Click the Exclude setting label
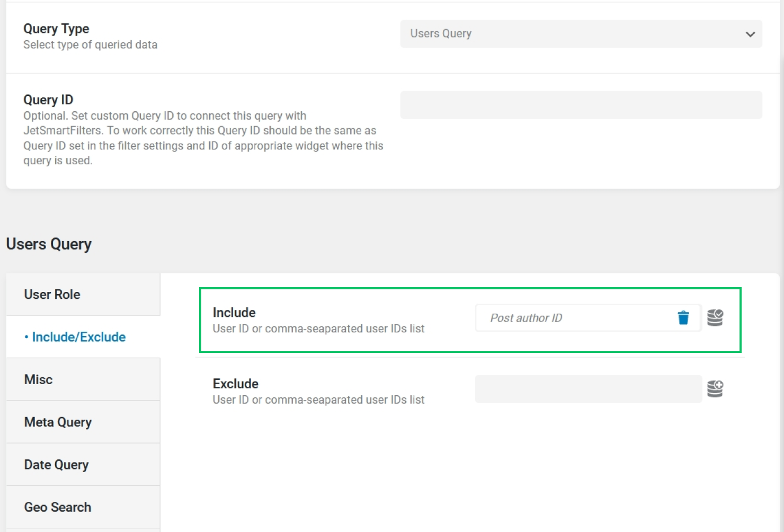Screen dimensions: 784x532 click(x=236, y=384)
